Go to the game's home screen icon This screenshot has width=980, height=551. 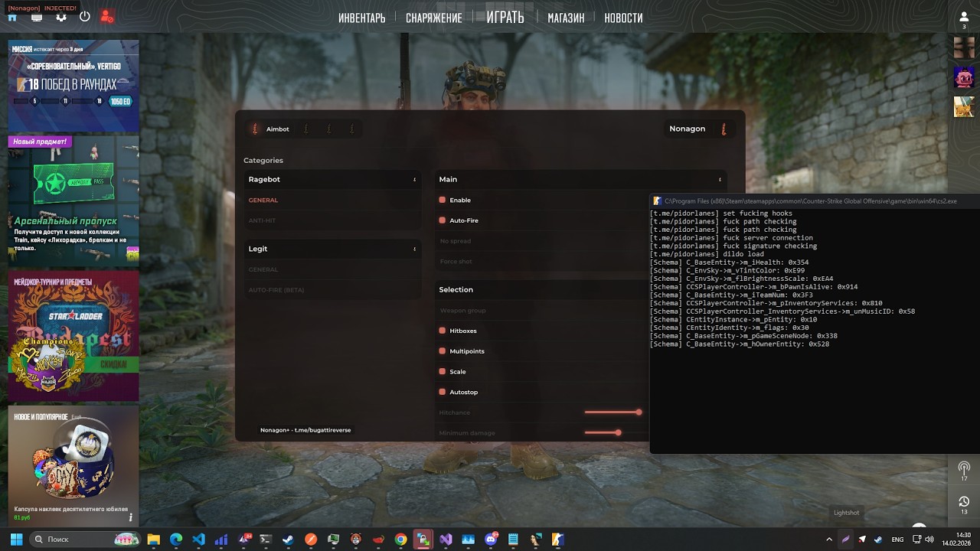pos(12,17)
